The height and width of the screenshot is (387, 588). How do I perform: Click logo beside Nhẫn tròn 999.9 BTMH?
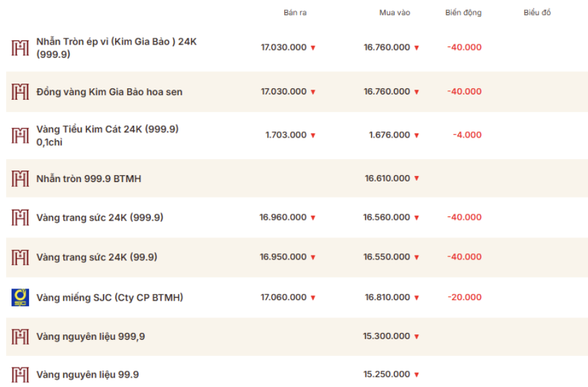click(20, 179)
